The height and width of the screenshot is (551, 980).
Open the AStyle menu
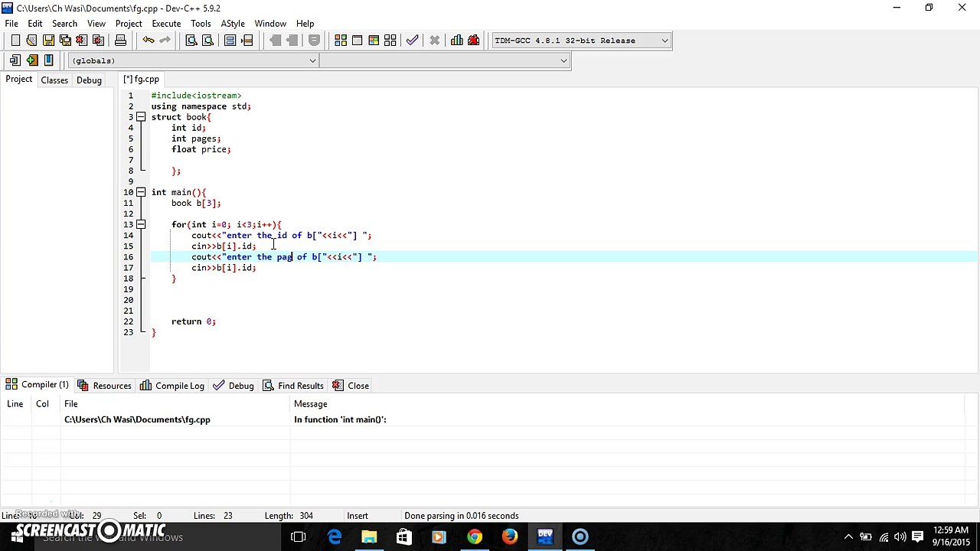coord(233,24)
